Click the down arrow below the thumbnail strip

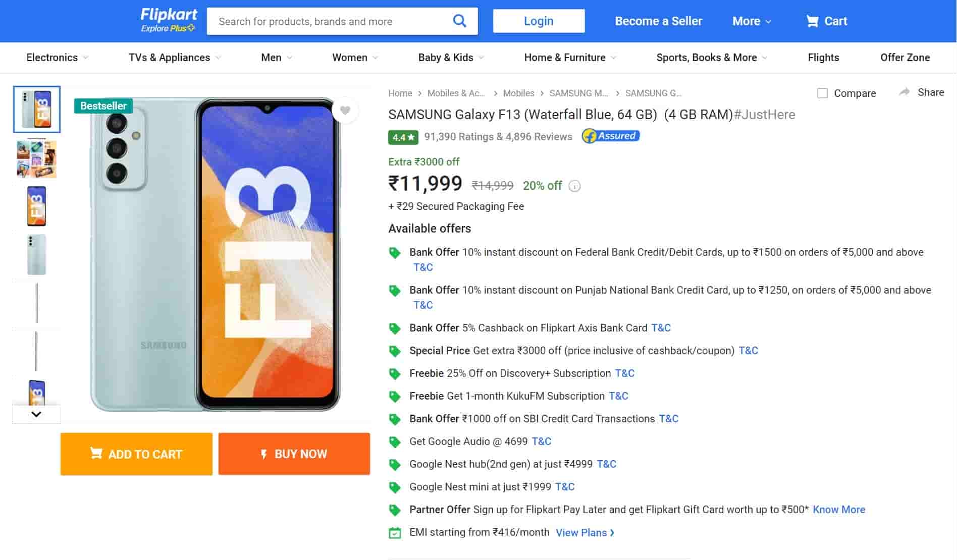coord(36,414)
